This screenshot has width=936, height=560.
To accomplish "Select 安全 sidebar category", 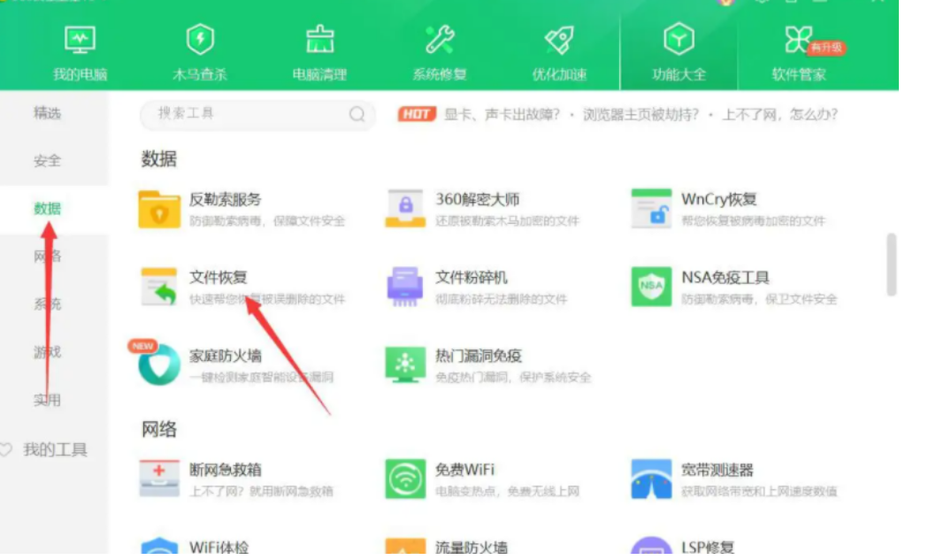I will click(47, 161).
